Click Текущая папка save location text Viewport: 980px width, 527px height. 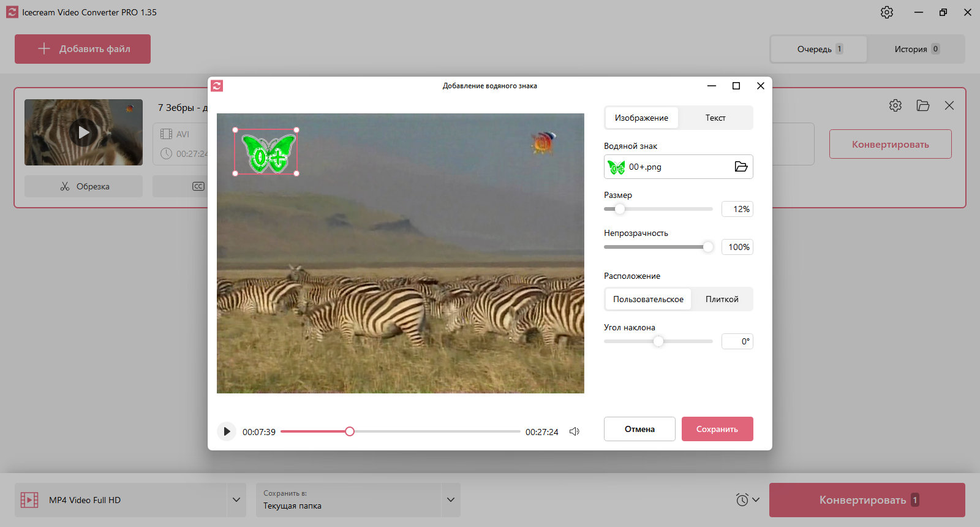coord(292,506)
